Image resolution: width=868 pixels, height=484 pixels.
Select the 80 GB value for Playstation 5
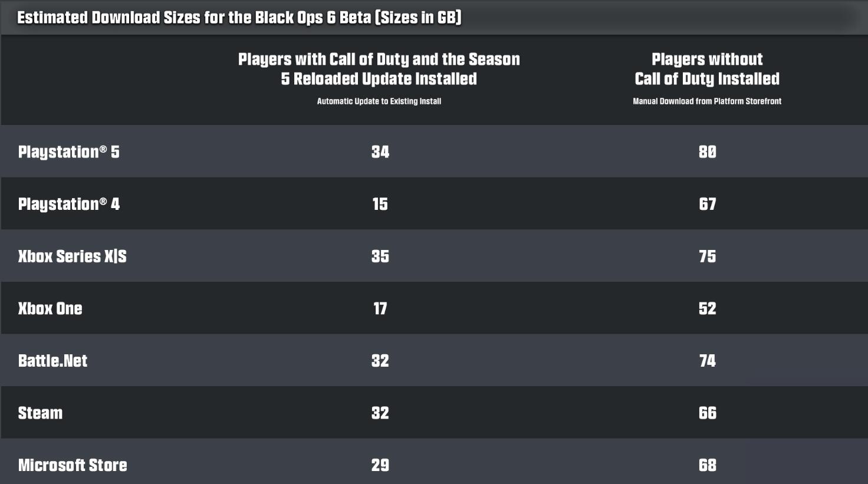[707, 152]
